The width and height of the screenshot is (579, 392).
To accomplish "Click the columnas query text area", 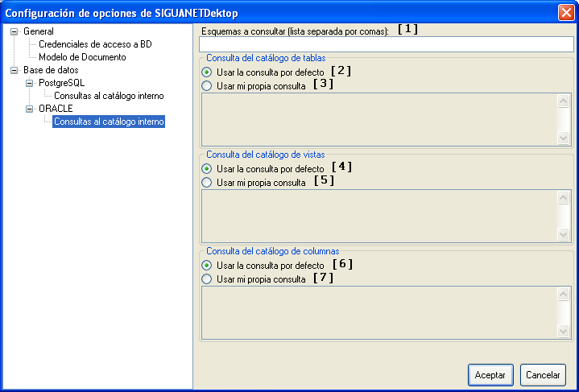I will pos(378,313).
